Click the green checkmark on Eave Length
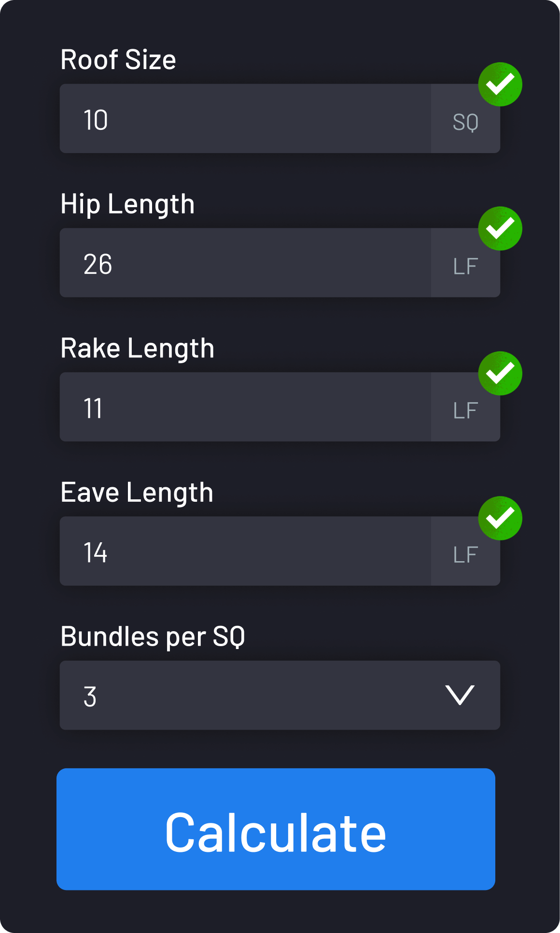 [500, 518]
